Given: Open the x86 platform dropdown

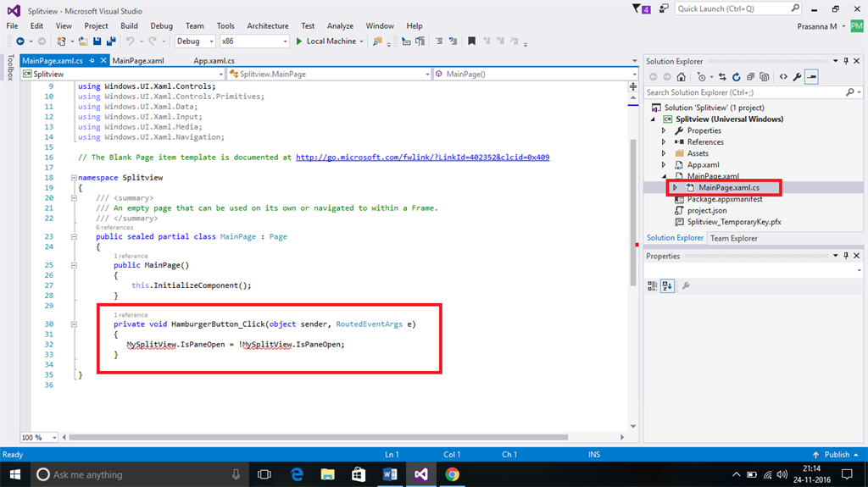Looking at the screenshot, I should point(253,41).
